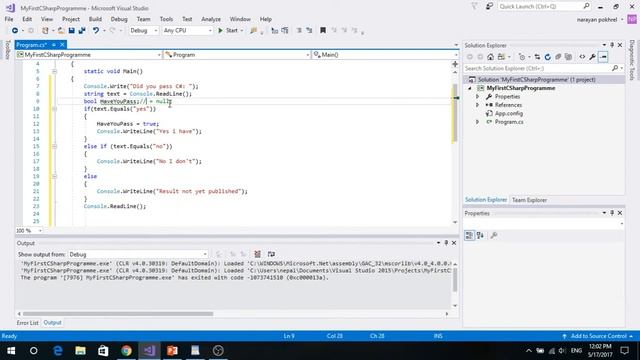Open the Show output from dropdown
Screen dimensions: 640x360
[x=138, y=254]
